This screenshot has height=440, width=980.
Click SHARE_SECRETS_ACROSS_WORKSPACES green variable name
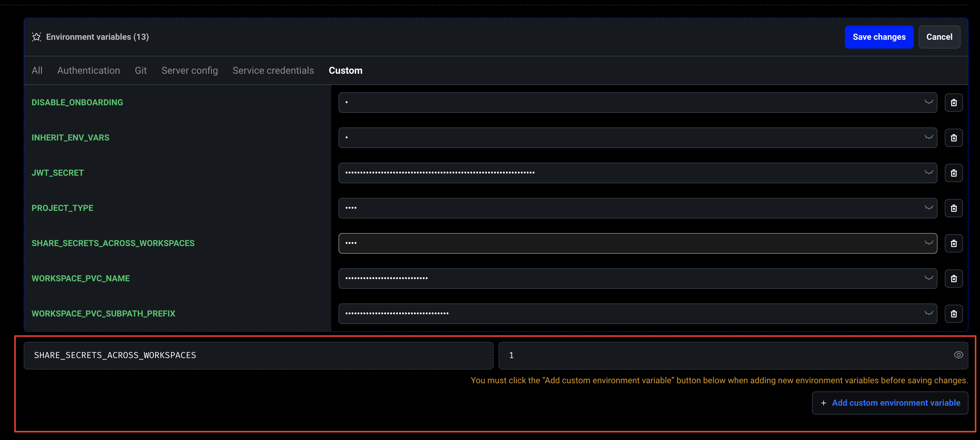coord(113,243)
